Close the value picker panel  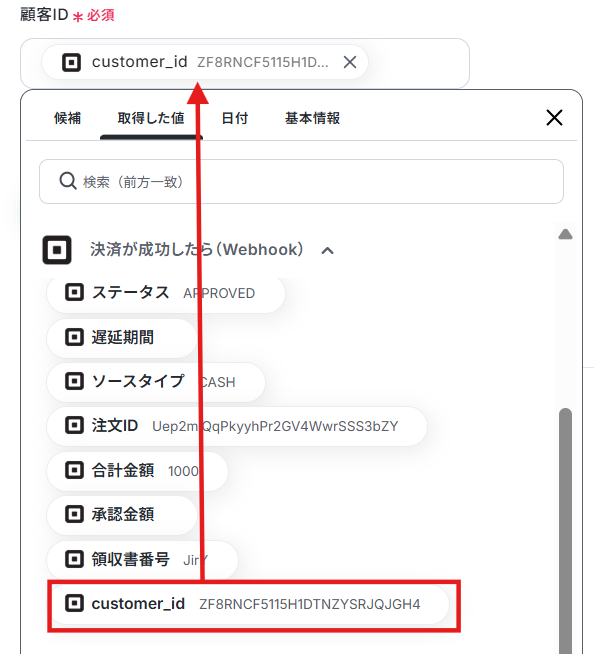(554, 118)
